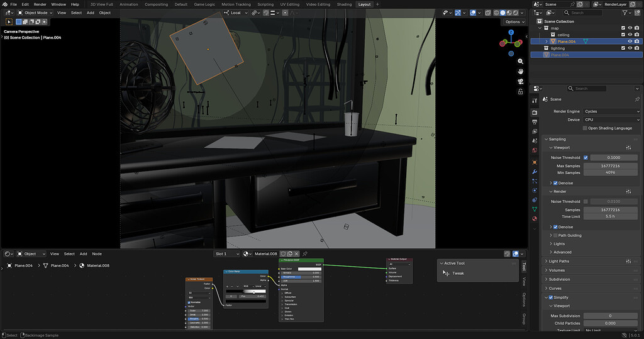The width and height of the screenshot is (644, 339).
Task: Uncheck the map collection exclude checkbox
Action: (x=623, y=28)
